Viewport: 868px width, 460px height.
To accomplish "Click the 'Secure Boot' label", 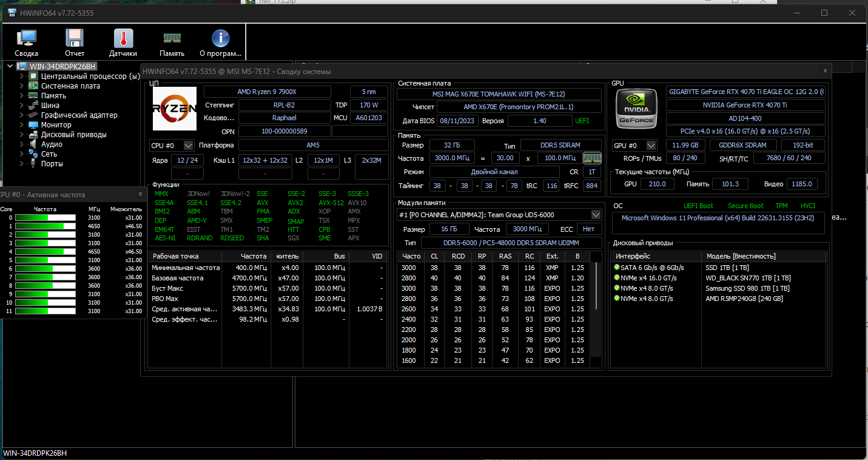I will click(745, 206).
